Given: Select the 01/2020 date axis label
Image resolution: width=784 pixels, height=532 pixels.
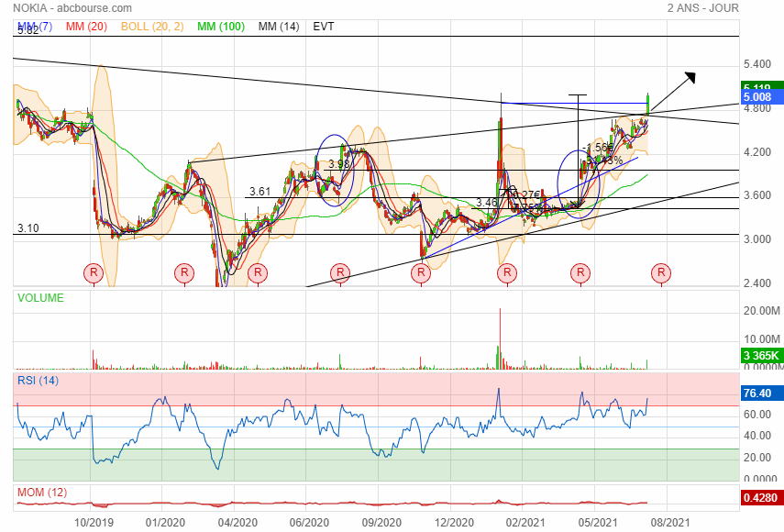Looking at the screenshot, I should tap(165, 523).
